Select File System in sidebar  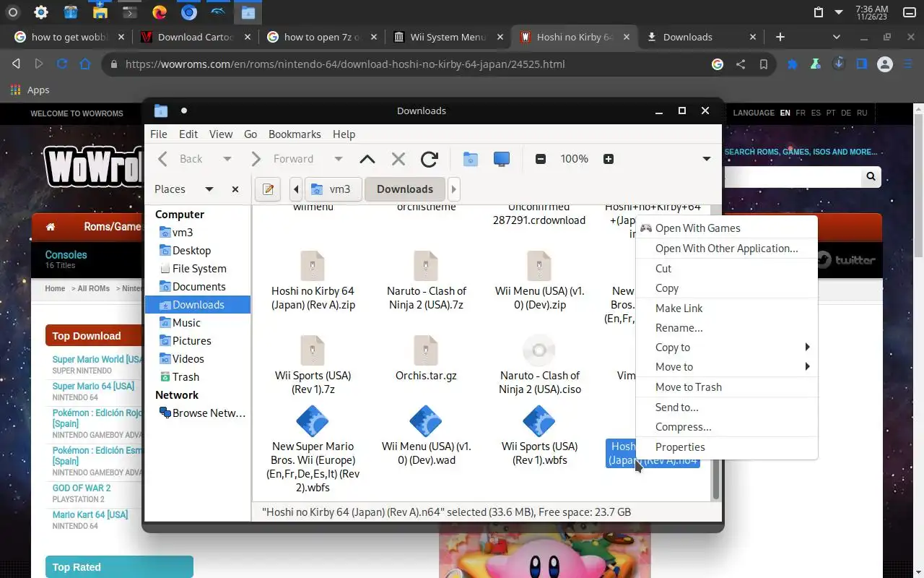coord(198,269)
